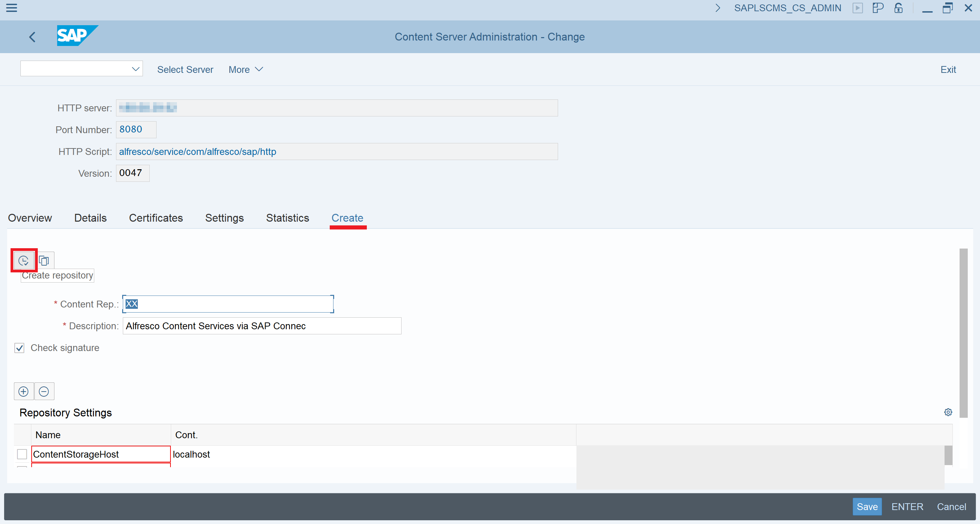Viewport: 980px width, 524px height.
Task: Expand the title bar chevron for SAPLSCMS_CS_ADMIN
Action: coord(718,7)
